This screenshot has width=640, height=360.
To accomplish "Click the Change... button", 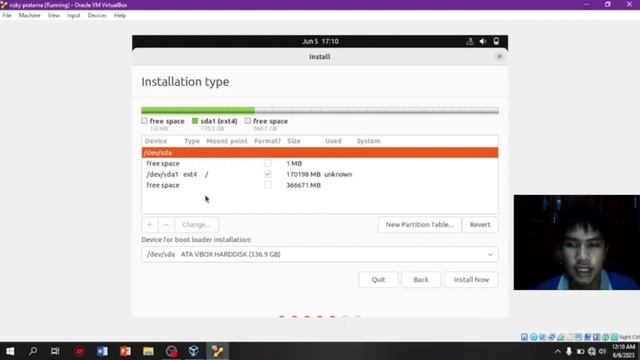I will [196, 224].
